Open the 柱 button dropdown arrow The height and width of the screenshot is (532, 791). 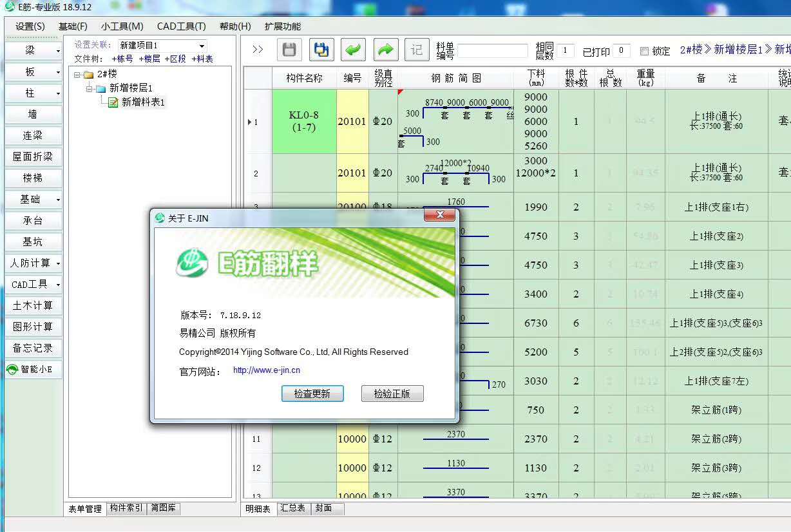pos(58,93)
